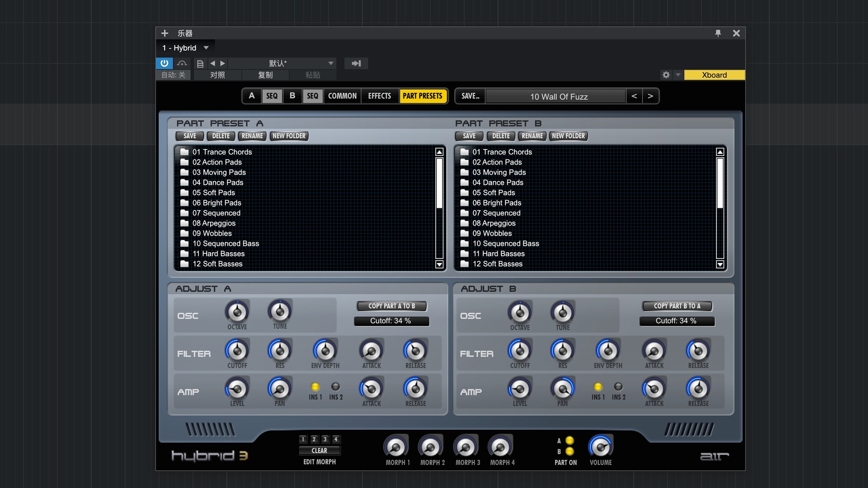The height and width of the screenshot is (488, 868).
Task: Expand arrow next to settings gear
Action: point(678,75)
